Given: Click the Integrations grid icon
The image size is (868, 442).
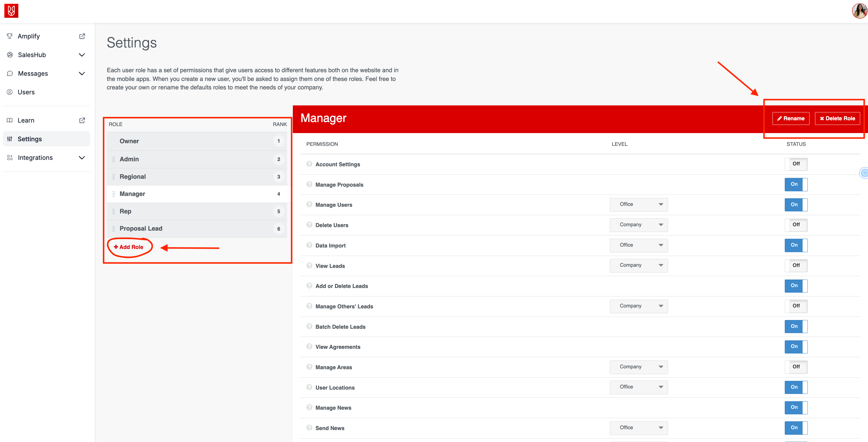Looking at the screenshot, I should (x=10, y=158).
